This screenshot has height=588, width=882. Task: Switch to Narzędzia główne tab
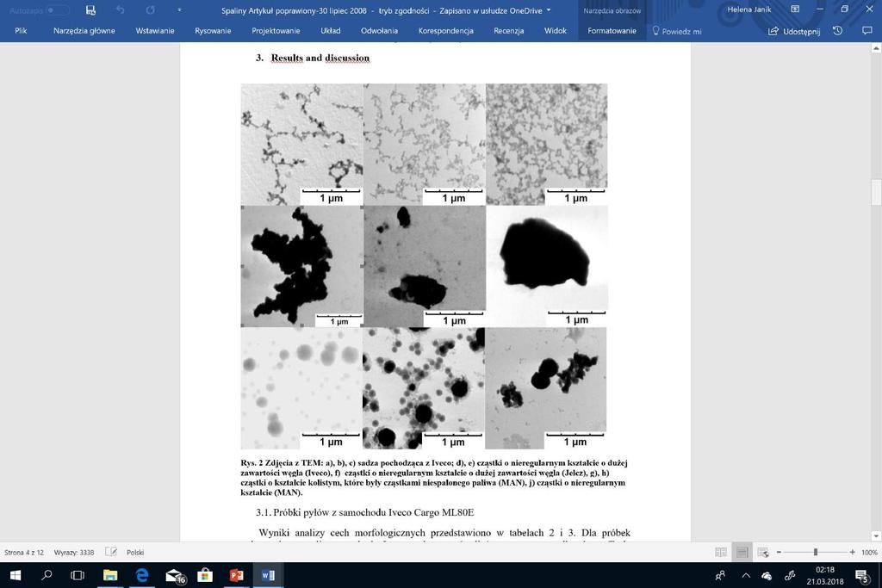point(84,31)
